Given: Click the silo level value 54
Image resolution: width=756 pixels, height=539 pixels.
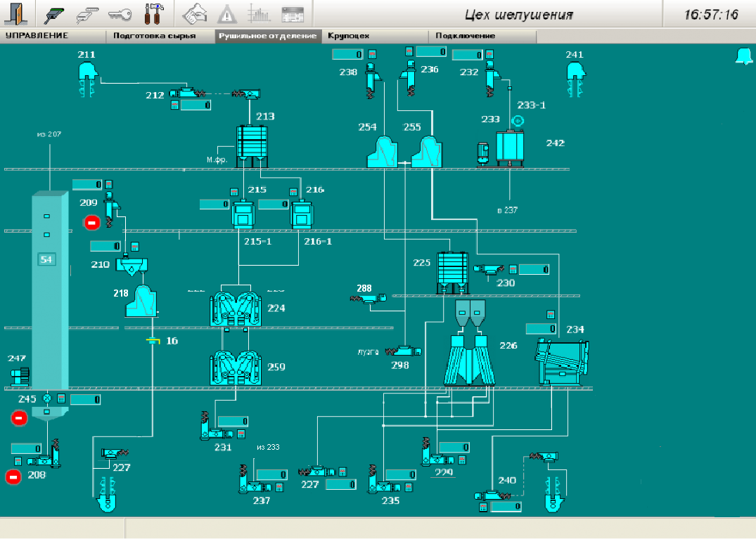Looking at the screenshot, I should [47, 259].
